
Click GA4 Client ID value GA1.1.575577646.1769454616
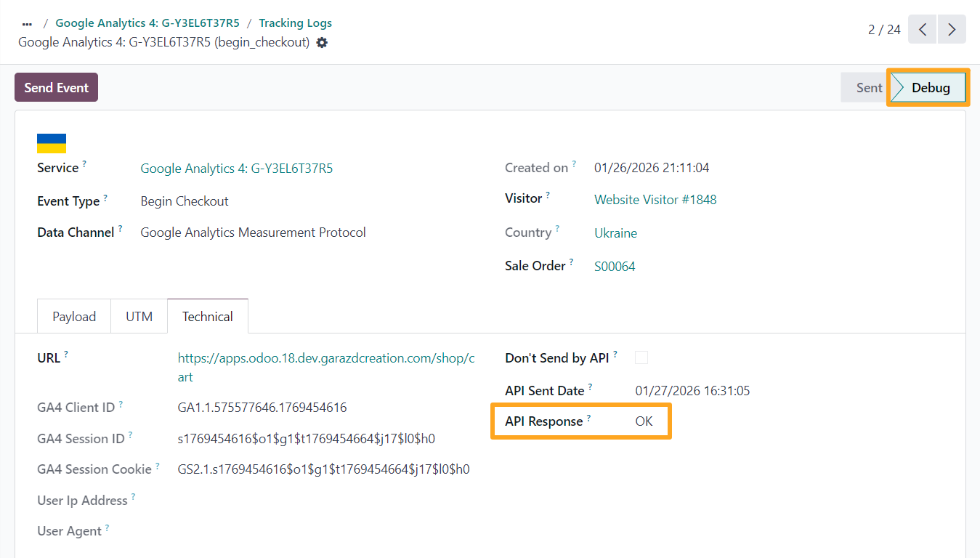tap(262, 408)
